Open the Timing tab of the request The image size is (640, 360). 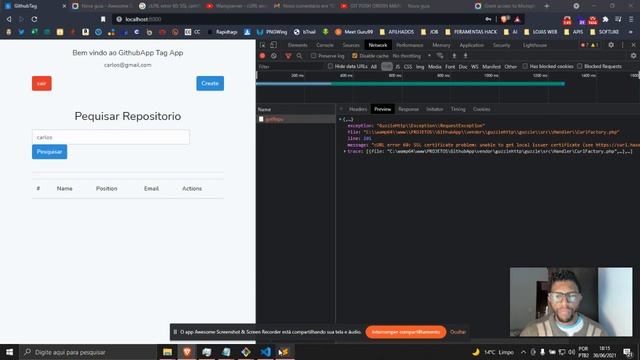(x=458, y=109)
